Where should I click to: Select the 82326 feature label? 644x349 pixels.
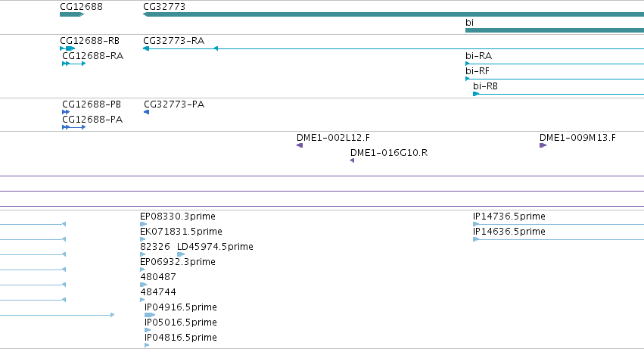tap(155, 247)
